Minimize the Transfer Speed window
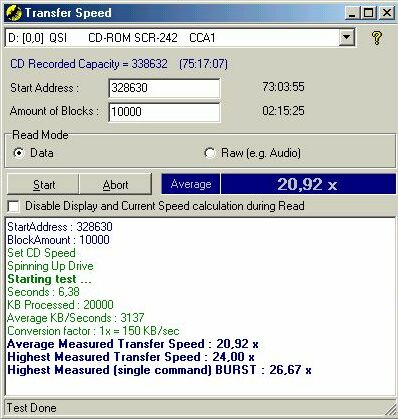 pos(352,13)
